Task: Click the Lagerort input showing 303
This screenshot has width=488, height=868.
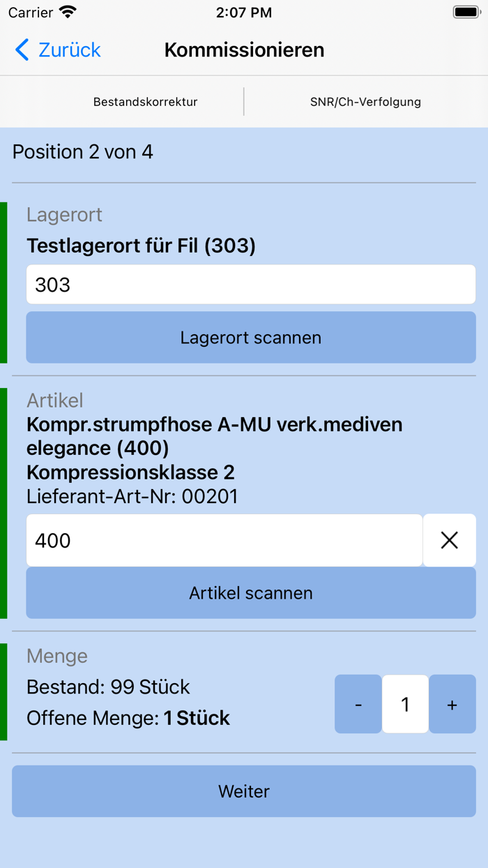Action: click(x=250, y=284)
